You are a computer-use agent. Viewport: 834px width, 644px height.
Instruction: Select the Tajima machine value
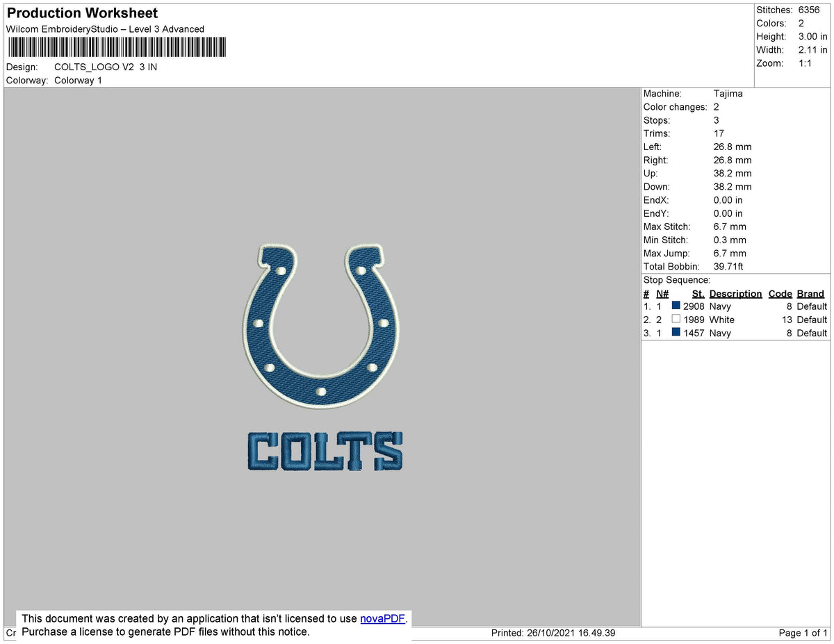(729, 93)
